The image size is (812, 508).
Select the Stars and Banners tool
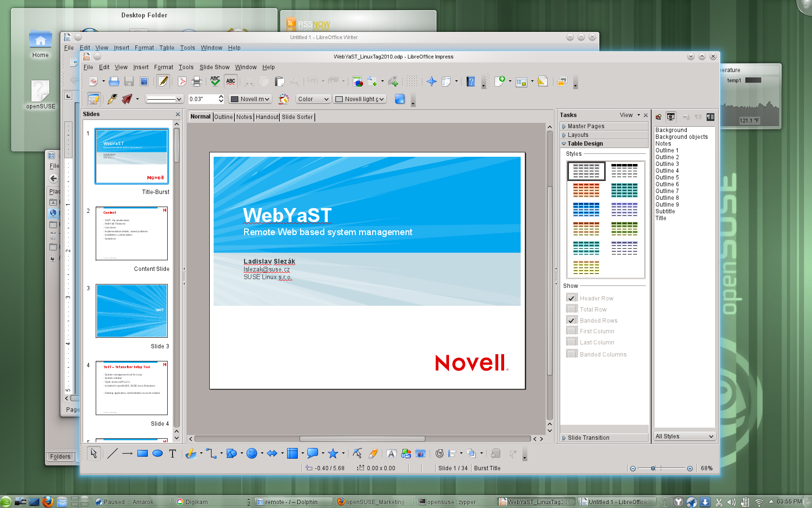coord(333,454)
